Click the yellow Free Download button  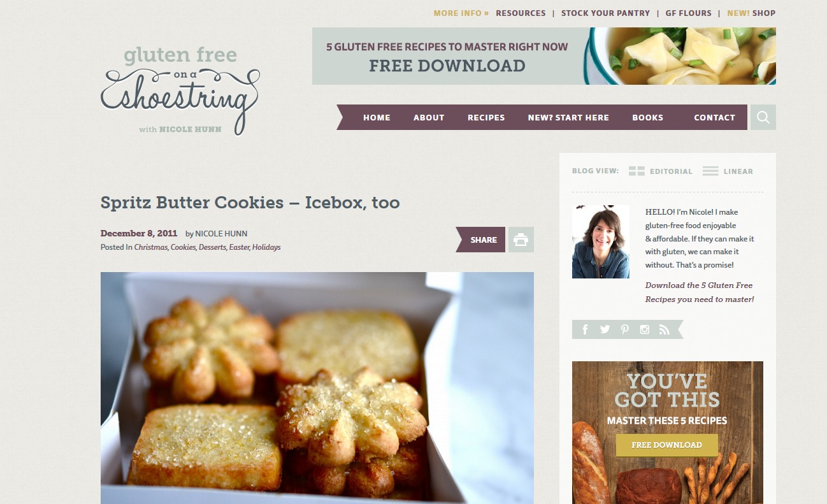(667, 445)
